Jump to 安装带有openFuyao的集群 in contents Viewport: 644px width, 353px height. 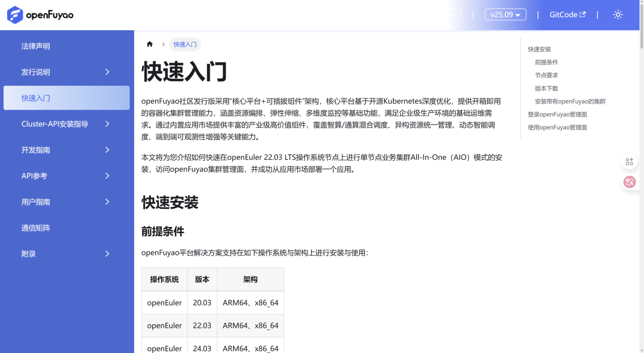(570, 102)
